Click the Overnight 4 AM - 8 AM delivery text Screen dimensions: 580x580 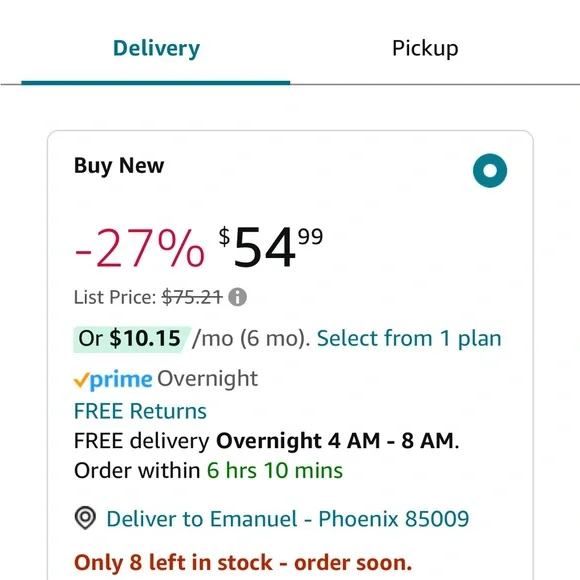click(335, 441)
